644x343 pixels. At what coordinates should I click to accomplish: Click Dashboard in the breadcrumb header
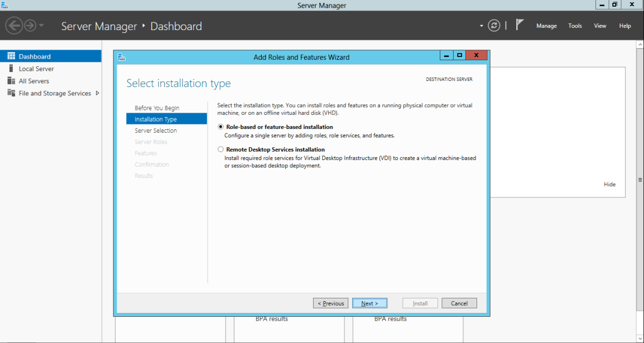tap(176, 26)
